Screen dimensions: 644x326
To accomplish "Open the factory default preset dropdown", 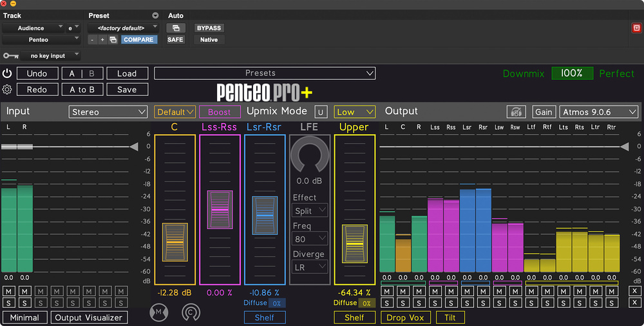I will click(x=123, y=28).
